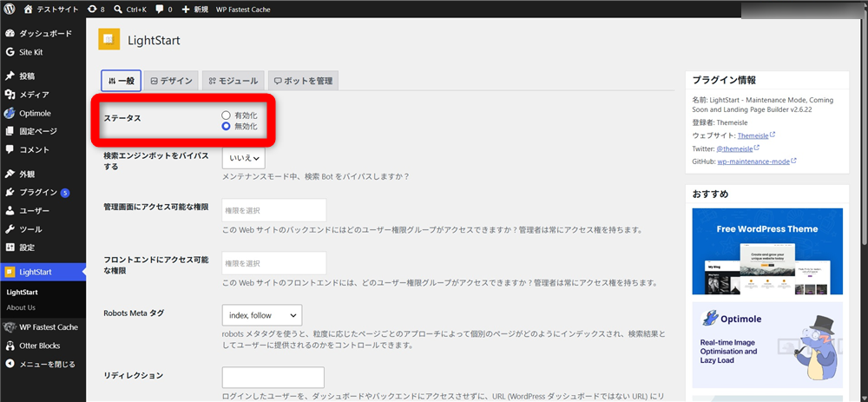
Task: Click フロントエンドにアクセス可能な権限 role select field
Action: (x=274, y=263)
